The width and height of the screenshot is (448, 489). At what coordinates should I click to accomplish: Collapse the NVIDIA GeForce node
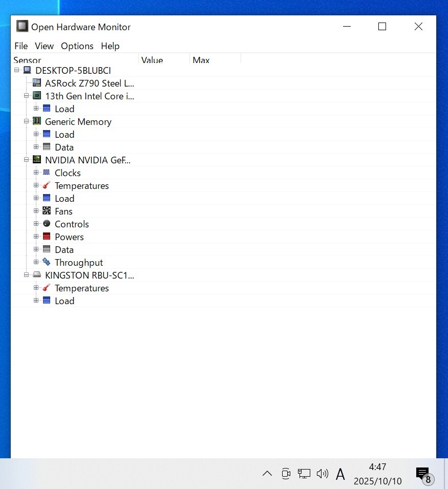tap(27, 160)
